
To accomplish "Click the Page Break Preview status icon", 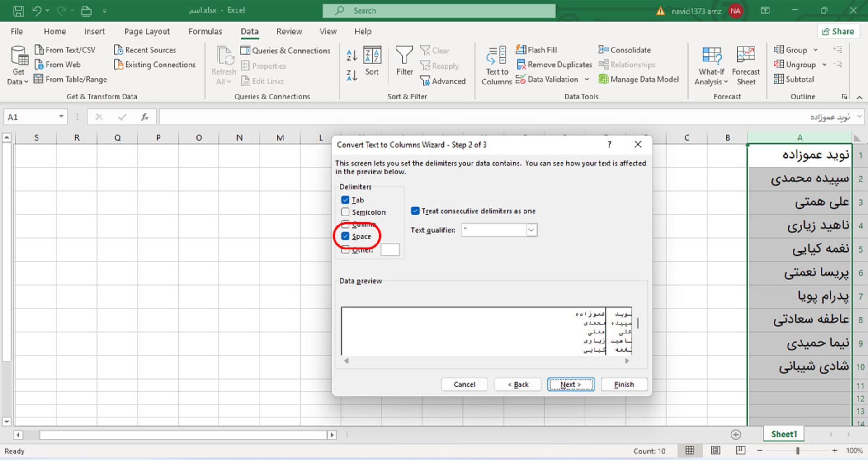I will pyautogui.click(x=741, y=450).
